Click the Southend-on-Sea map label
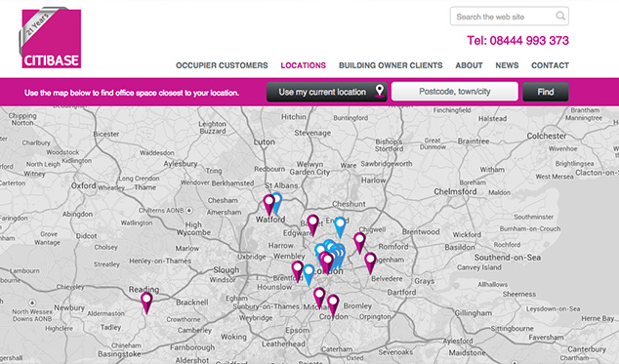 pos(508,258)
